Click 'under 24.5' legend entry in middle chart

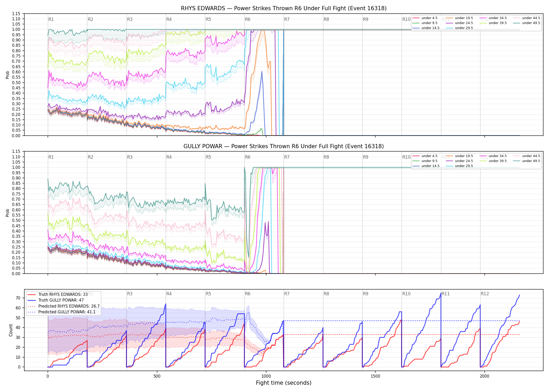click(x=459, y=161)
